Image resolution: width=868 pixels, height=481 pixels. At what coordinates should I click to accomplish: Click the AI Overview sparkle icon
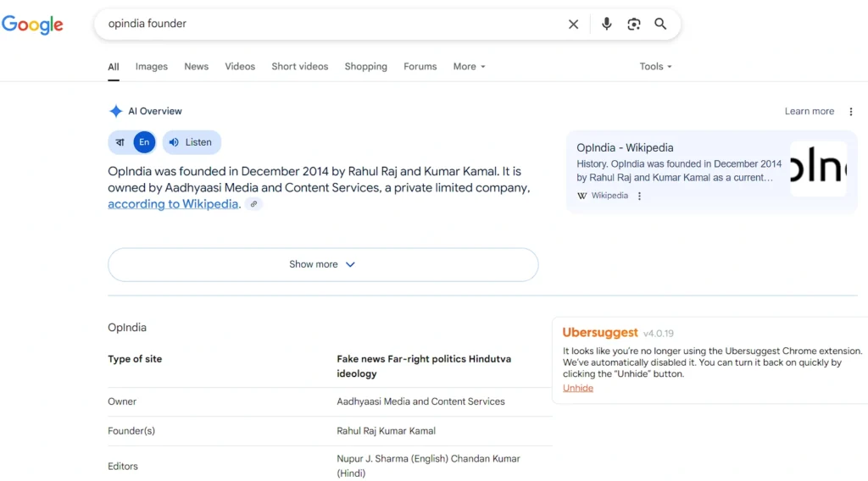tap(115, 111)
